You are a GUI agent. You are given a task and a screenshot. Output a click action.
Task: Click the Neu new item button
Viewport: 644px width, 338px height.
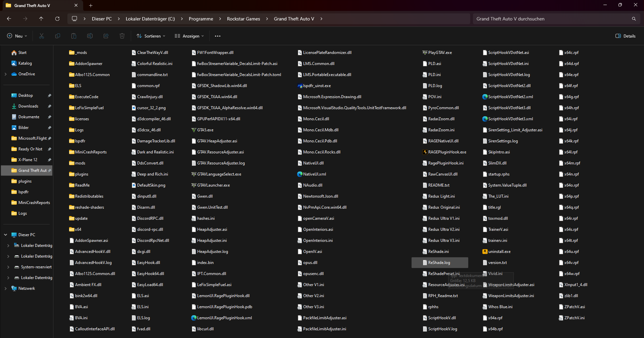17,36
